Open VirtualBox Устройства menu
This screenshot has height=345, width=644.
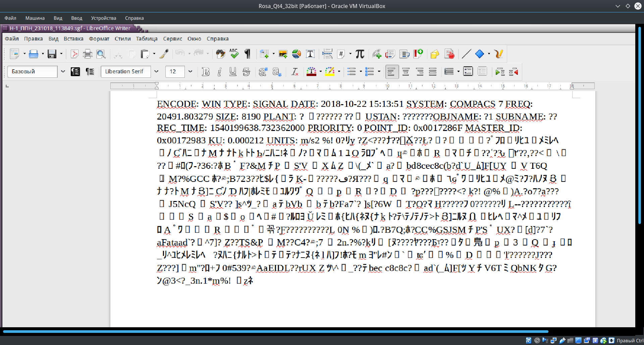point(103,18)
